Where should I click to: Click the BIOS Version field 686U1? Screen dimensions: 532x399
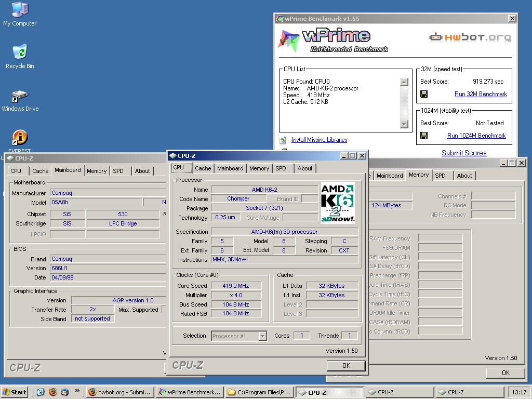coord(108,268)
